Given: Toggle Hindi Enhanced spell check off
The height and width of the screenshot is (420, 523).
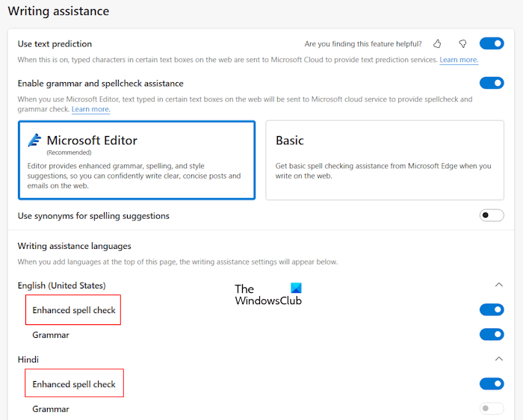Looking at the screenshot, I should [492, 384].
